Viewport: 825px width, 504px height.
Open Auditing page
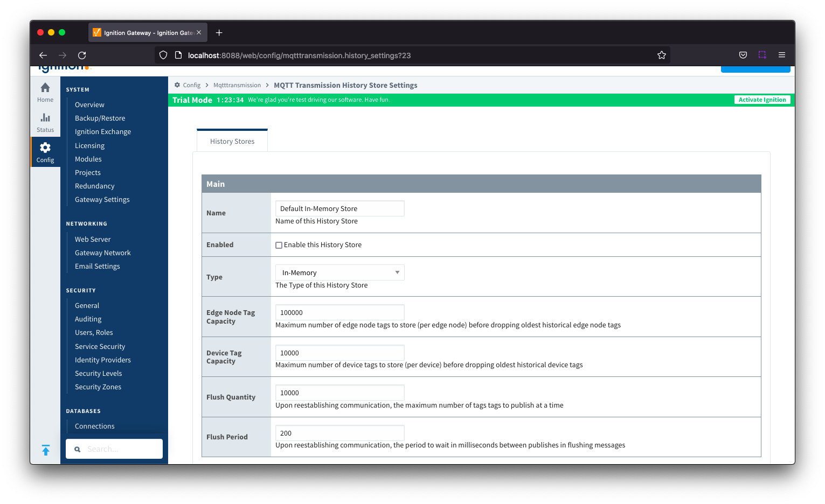tap(88, 319)
